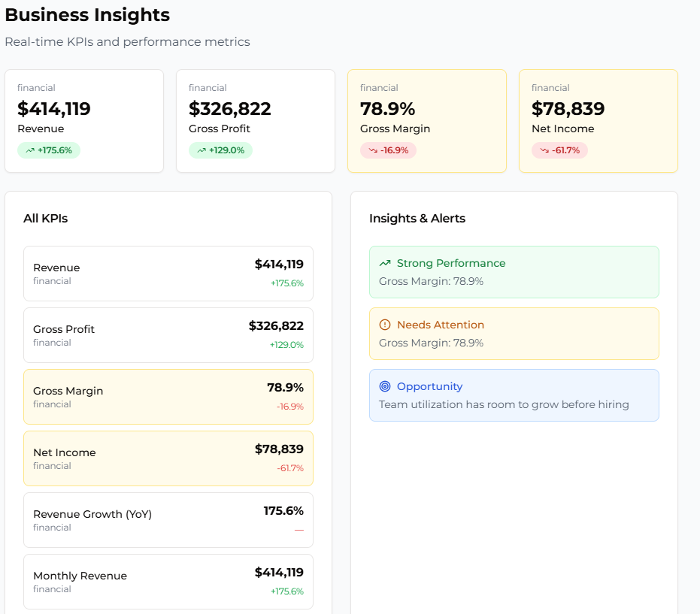Image resolution: width=700 pixels, height=614 pixels.
Task: Click the All KPIs panel heading
Action: (x=44, y=219)
